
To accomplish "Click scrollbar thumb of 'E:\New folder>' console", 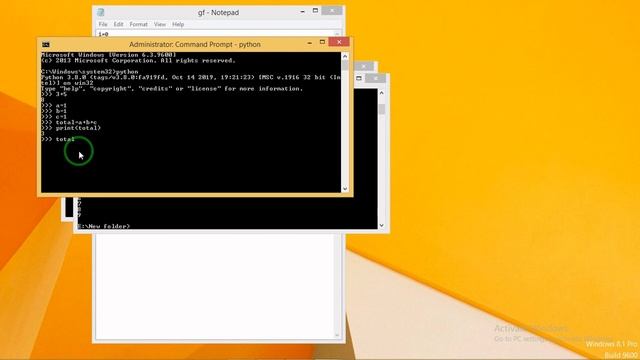I will point(382,109).
